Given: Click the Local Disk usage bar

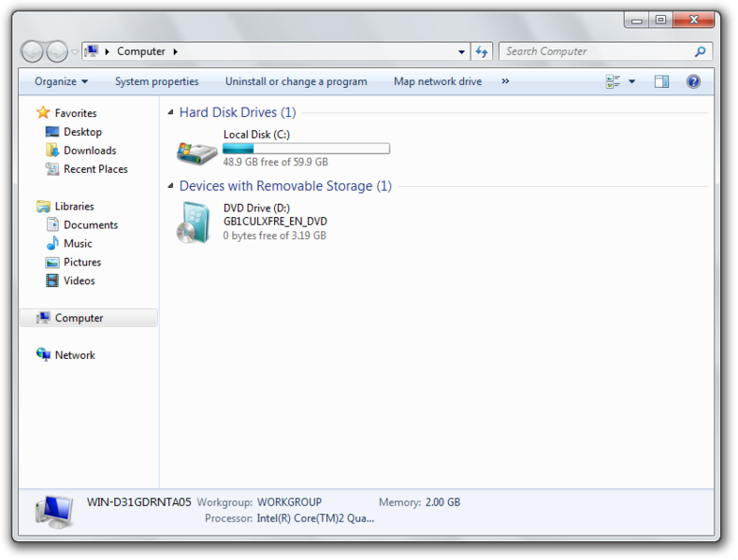Looking at the screenshot, I should click(306, 149).
